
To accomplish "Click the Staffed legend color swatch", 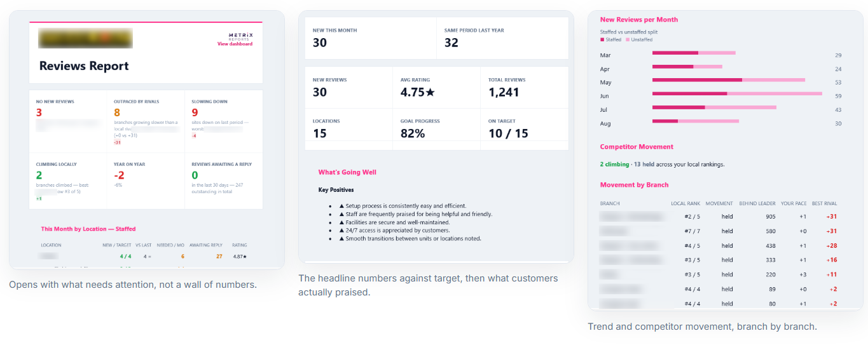I will click(602, 39).
